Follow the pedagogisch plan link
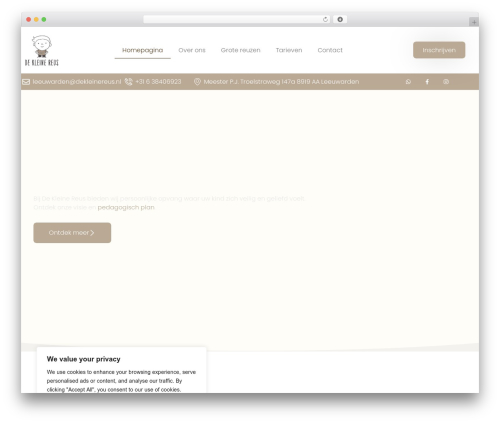 (x=126, y=207)
